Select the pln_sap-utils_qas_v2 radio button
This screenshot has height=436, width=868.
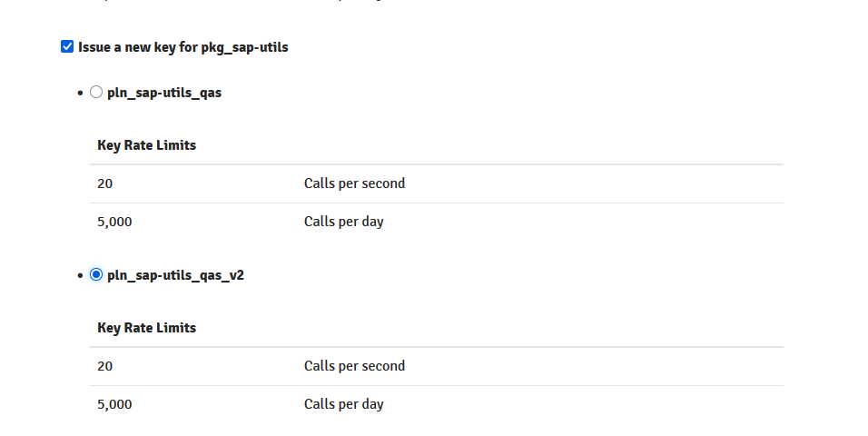pyautogui.click(x=96, y=274)
